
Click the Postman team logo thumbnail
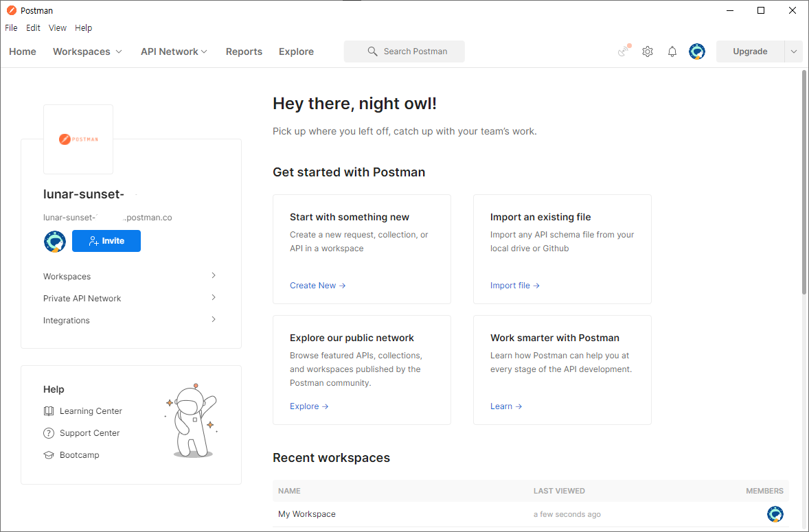click(x=78, y=139)
